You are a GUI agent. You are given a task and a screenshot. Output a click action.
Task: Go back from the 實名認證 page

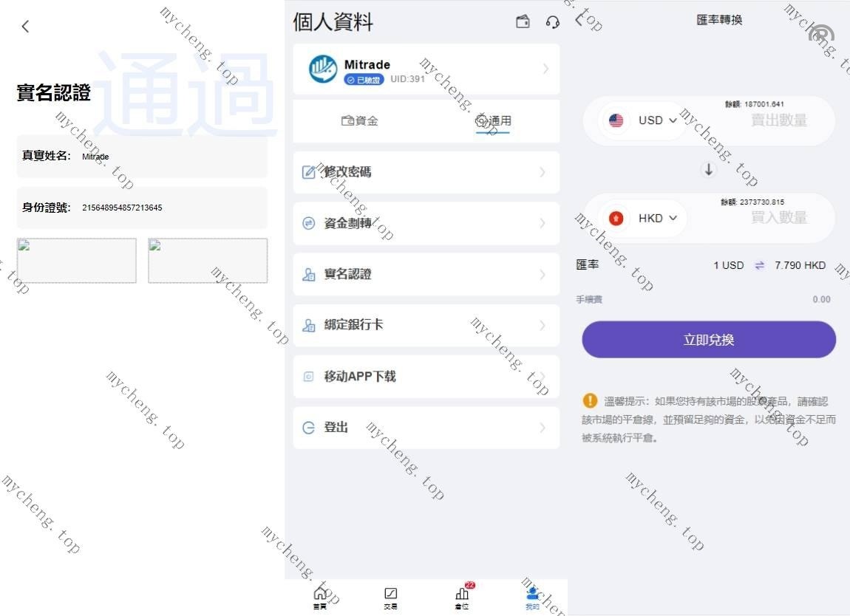[25, 27]
